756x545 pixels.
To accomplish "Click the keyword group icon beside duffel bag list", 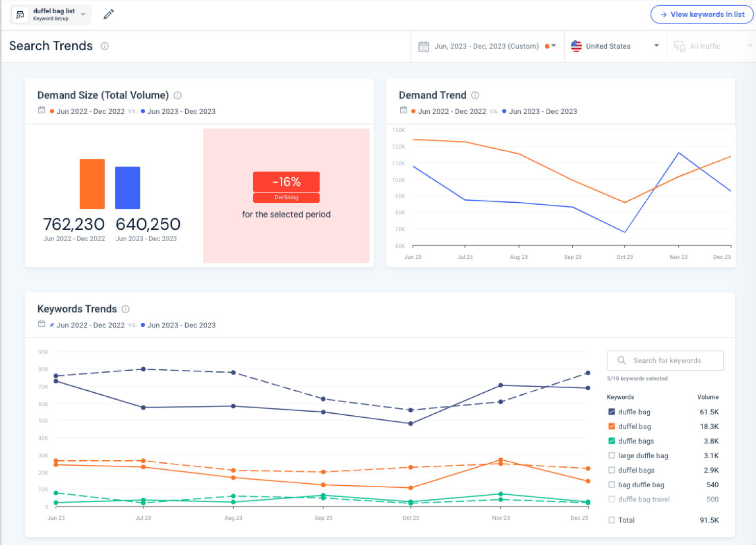I will (x=20, y=15).
